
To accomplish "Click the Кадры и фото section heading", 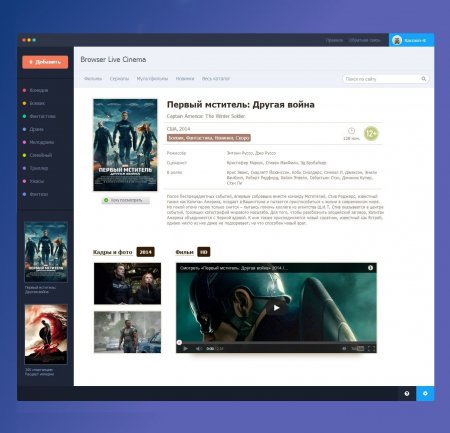I will click(113, 252).
